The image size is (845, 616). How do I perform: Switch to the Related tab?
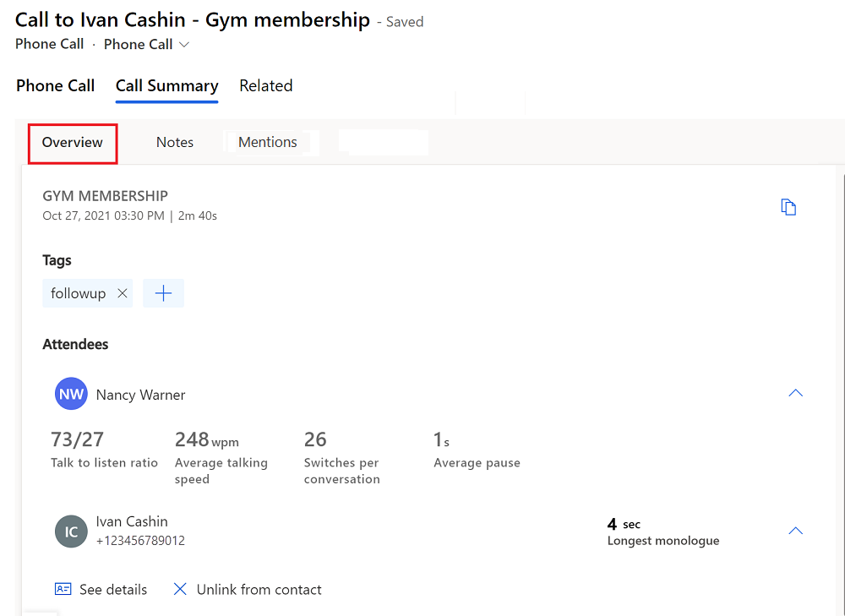coord(265,85)
